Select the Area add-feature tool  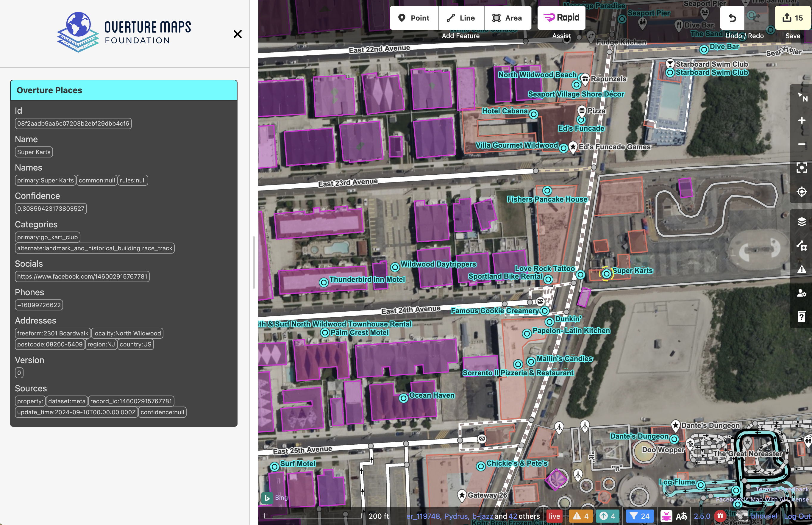tap(507, 18)
